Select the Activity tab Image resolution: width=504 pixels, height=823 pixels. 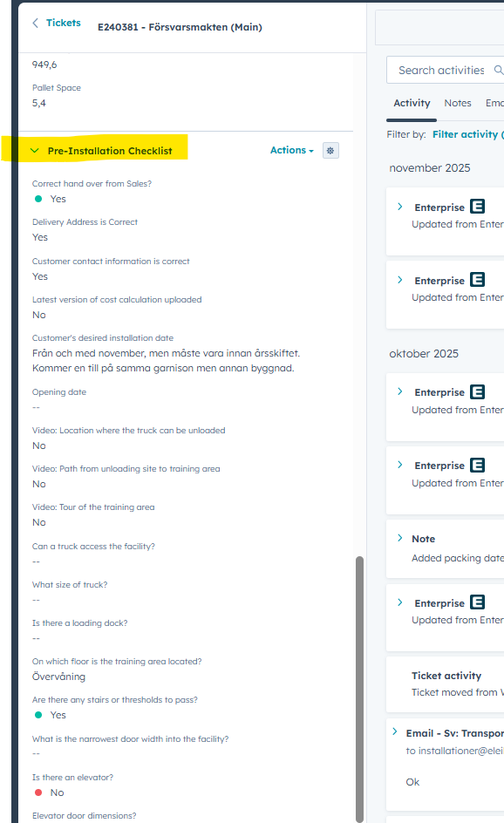click(x=411, y=102)
